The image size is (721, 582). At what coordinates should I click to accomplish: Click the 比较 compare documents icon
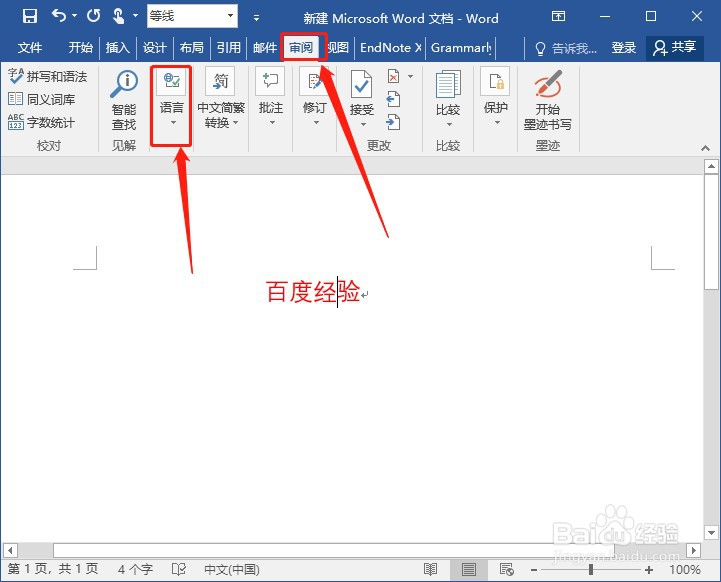click(448, 84)
